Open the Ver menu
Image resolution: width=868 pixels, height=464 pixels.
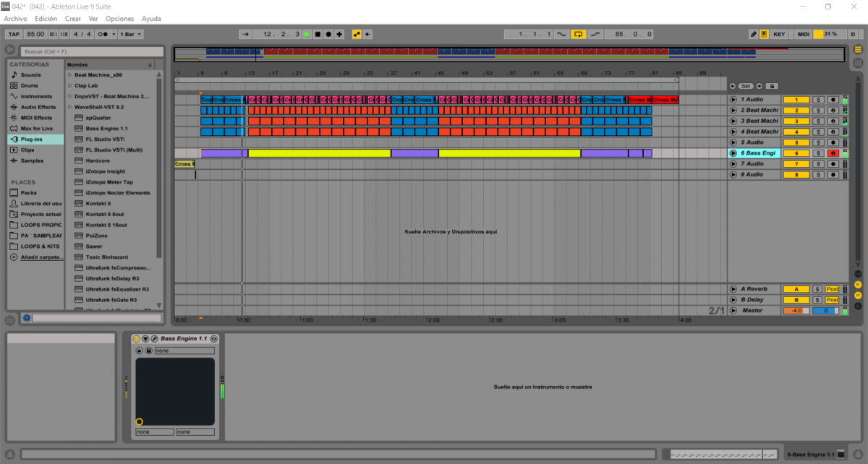(x=93, y=18)
